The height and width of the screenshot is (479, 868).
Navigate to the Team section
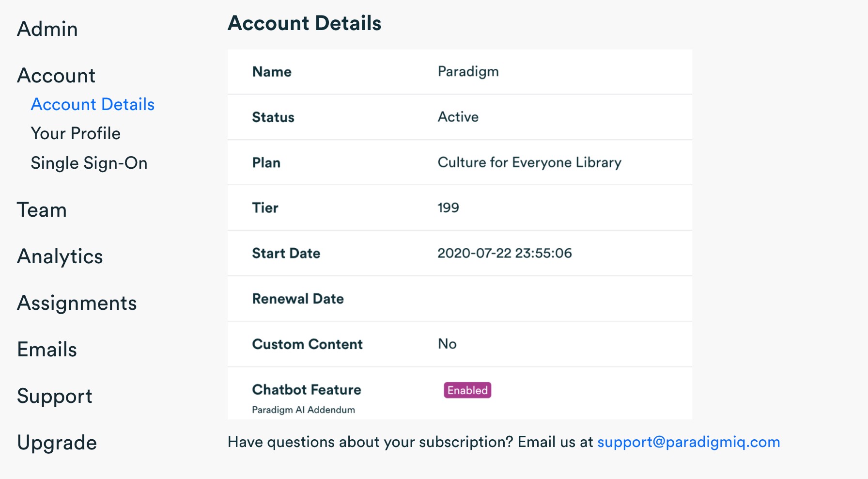(42, 210)
